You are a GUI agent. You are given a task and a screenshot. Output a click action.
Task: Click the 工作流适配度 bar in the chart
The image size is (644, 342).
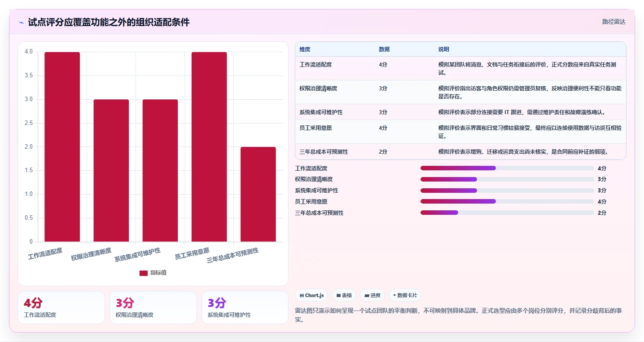(x=62, y=147)
